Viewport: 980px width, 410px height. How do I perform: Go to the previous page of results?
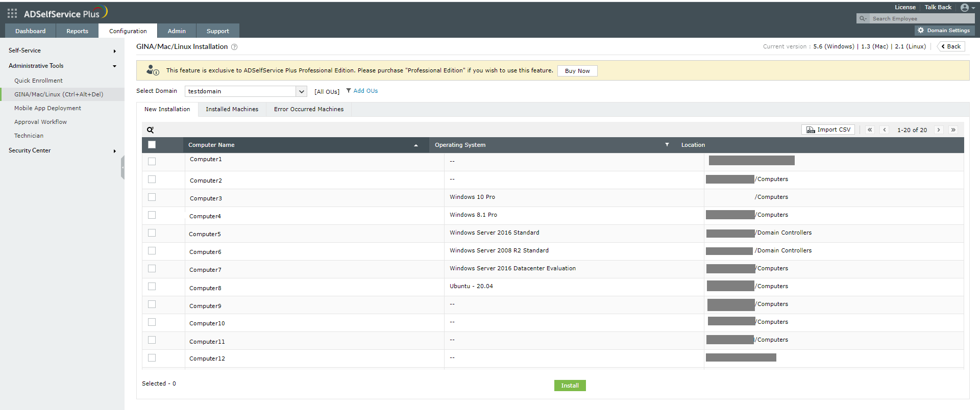click(885, 130)
